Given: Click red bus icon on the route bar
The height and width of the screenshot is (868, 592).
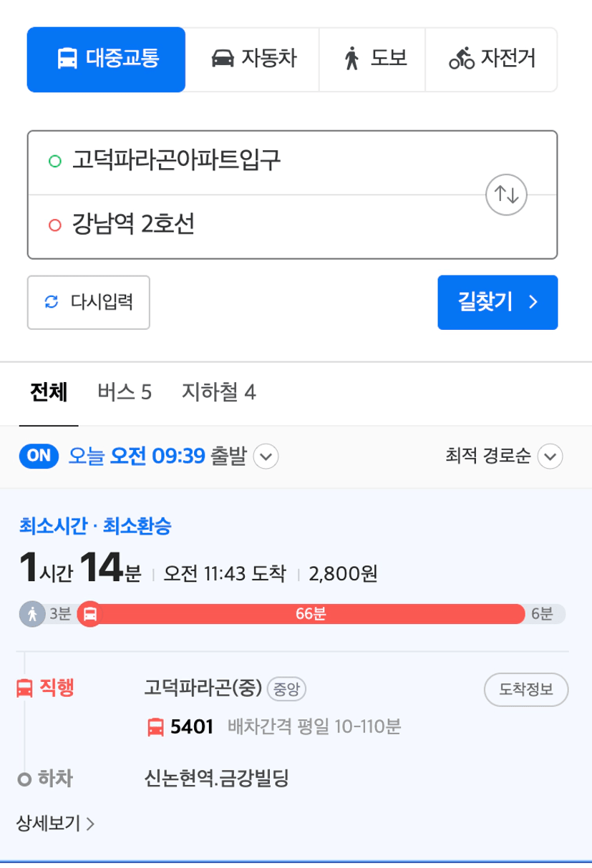Looking at the screenshot, I should 89,614.
